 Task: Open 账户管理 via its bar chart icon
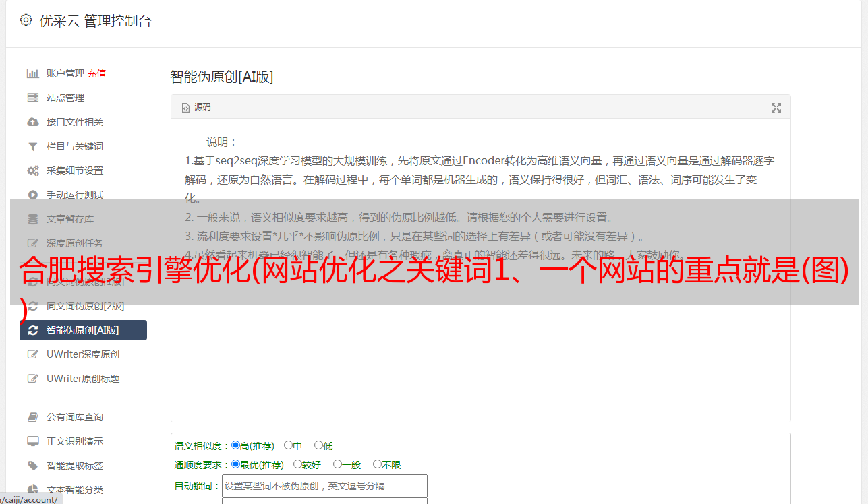[32, 73]
